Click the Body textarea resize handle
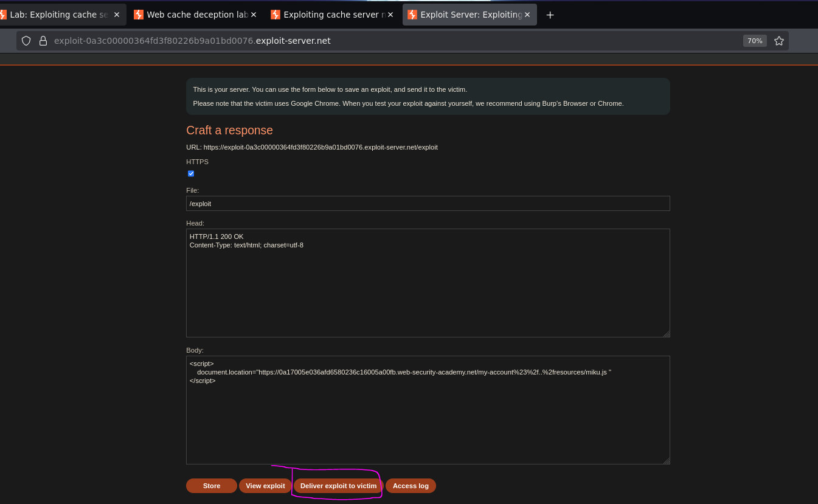This screenshot has height=504, width=818. 666,460
